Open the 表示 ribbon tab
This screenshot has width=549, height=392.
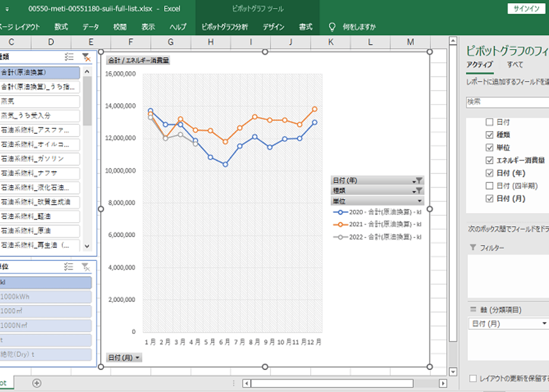point(148,27)
